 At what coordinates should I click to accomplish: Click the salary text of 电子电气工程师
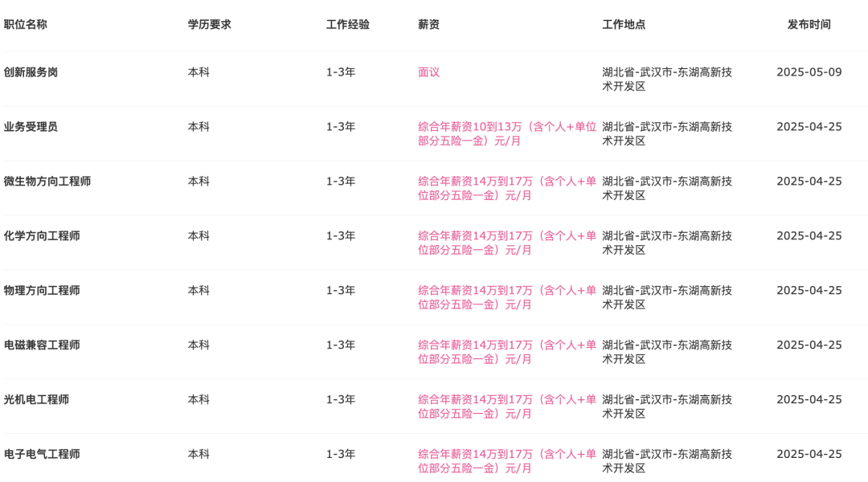click(x=506, y=461)
